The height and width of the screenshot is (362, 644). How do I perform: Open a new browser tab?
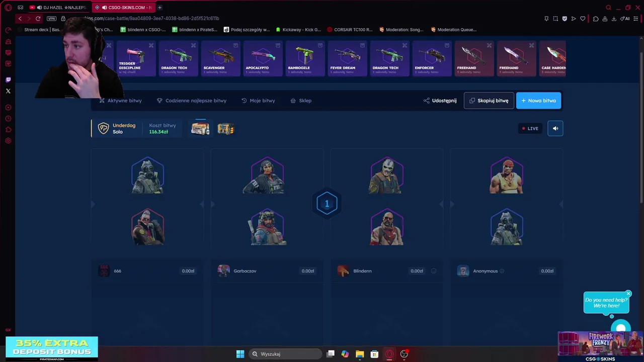coord(159,8)
